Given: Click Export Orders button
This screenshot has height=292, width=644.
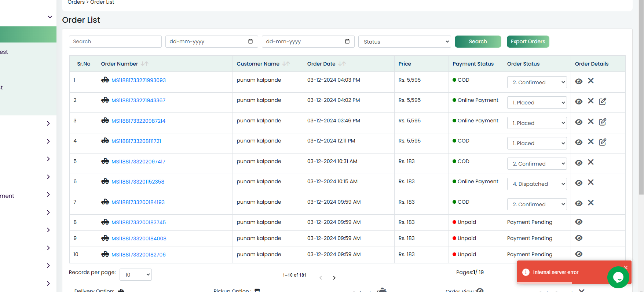Looking at the screenshot, I should coord(528,41).
